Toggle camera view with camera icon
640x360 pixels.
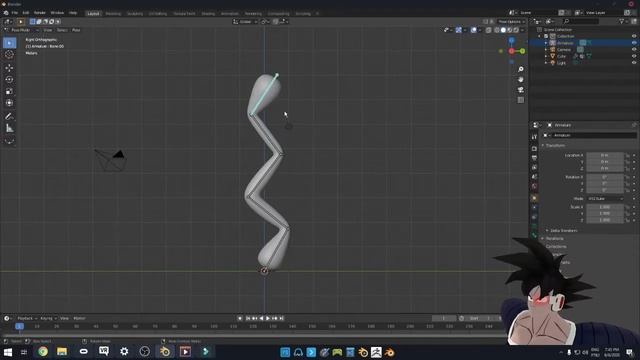(520, 90)
